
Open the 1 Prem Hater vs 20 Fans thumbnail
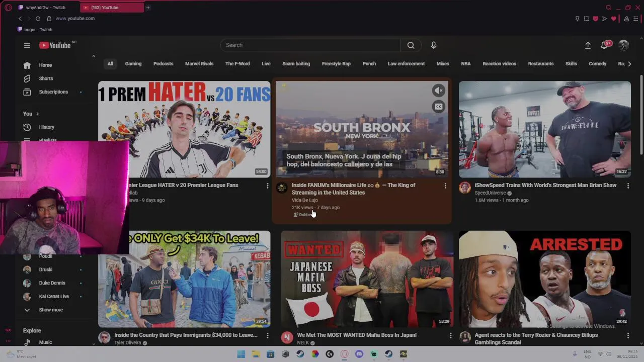tap(184, 129)
